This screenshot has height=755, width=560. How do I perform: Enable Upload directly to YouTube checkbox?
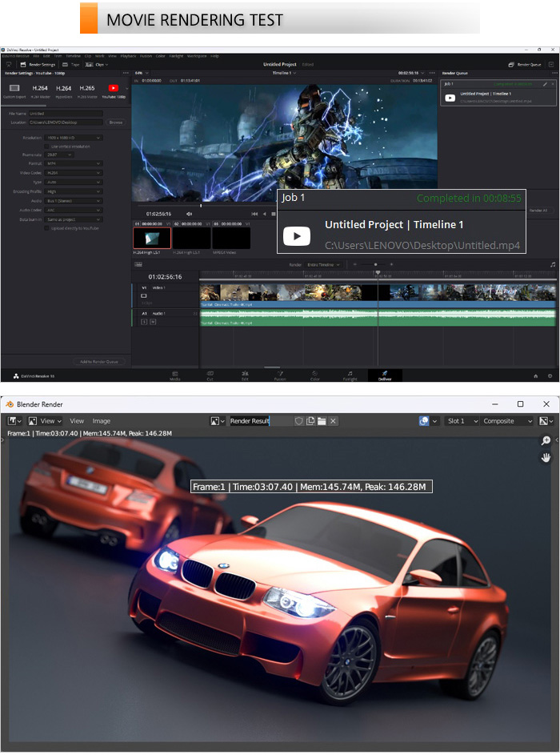point(46,228)
